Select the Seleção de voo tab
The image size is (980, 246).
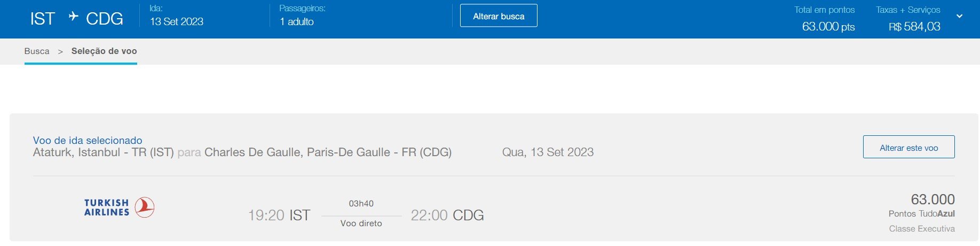pyautogui.click(x=104, y=51)
